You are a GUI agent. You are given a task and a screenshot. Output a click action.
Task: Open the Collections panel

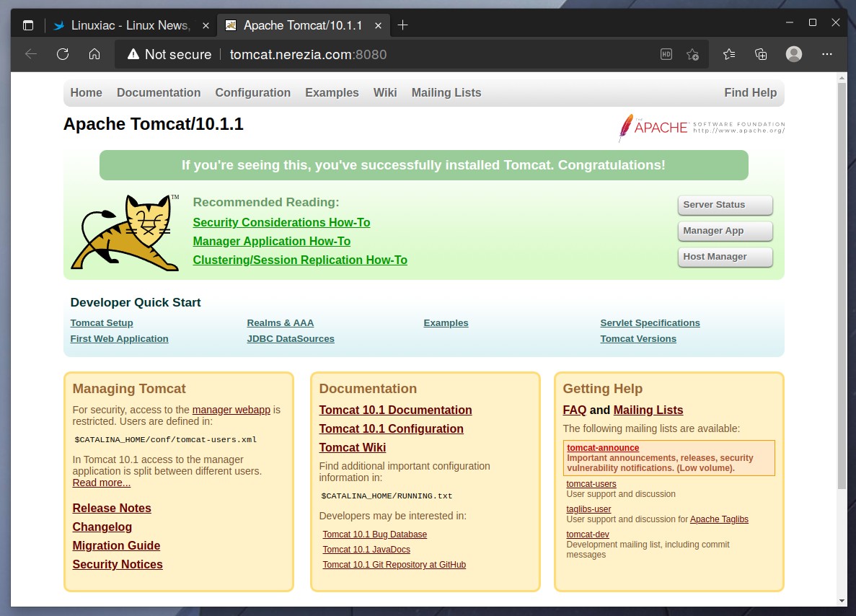[x=761, y=54]
